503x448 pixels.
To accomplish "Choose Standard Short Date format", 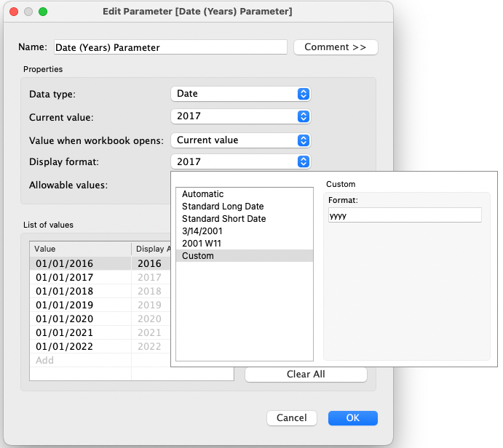I will pyautogui.click(x=223, y=219).
